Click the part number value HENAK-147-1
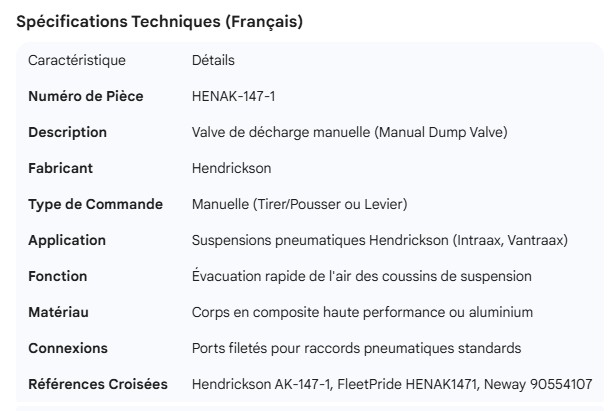 pyautogui.click(x=233, y=96)
